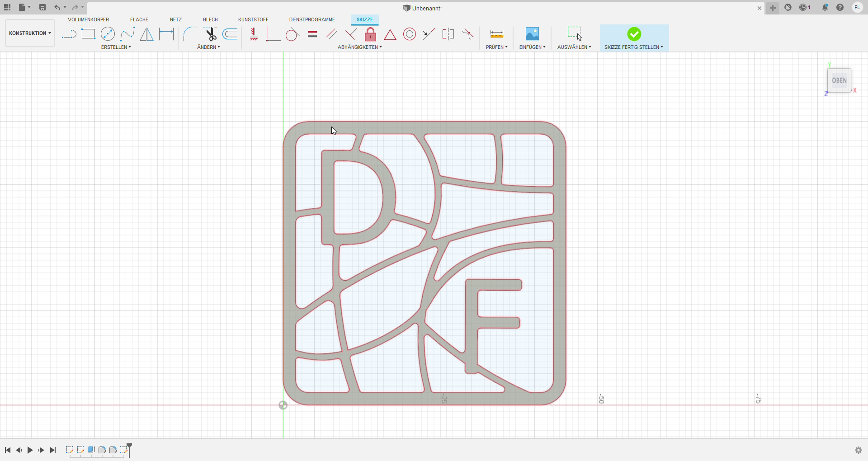Click the OBEN face of ViewCube
This screenshot has height=461, width=868.
coord(839,80)
